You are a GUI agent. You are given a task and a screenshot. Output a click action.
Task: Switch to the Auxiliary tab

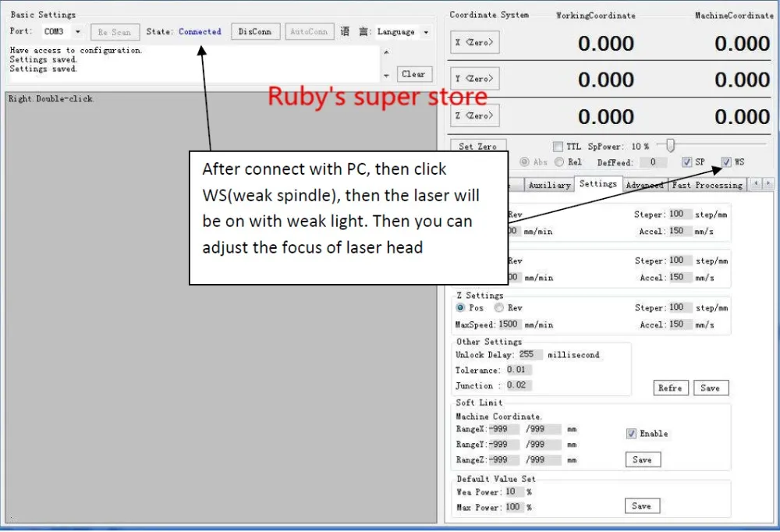point(549,185)
